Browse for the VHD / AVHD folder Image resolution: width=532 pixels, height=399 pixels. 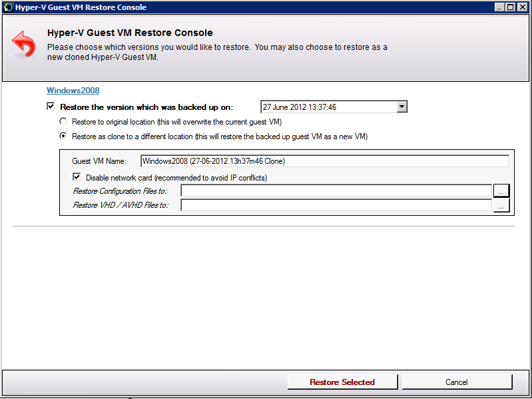[501, 205]
